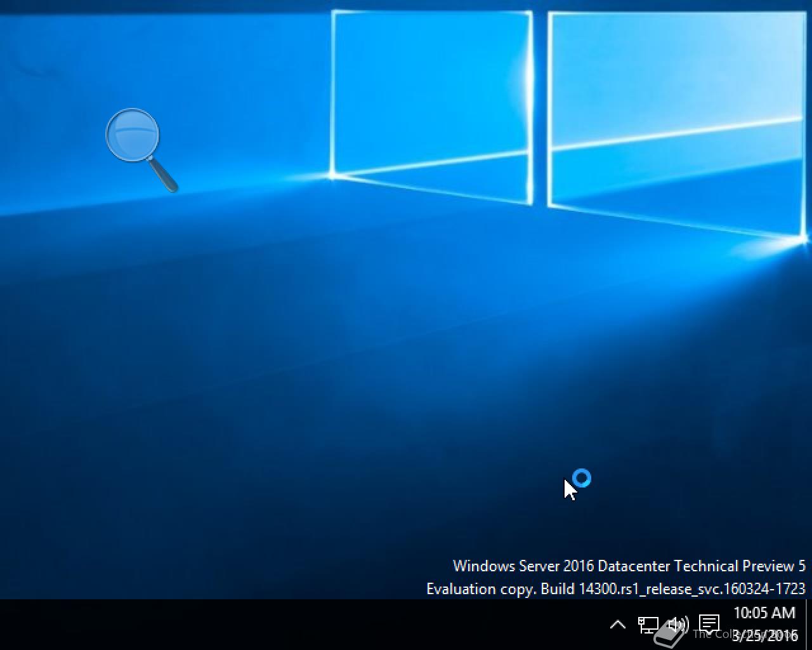Show hidden system tray icons chevron
812x650 pixels.
pos(617,625)
